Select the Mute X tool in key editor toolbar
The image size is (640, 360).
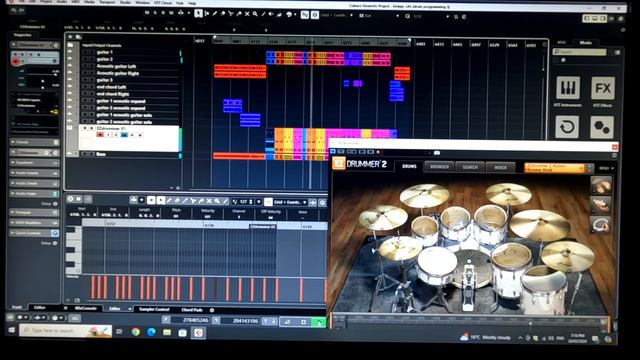coord(209,201)
